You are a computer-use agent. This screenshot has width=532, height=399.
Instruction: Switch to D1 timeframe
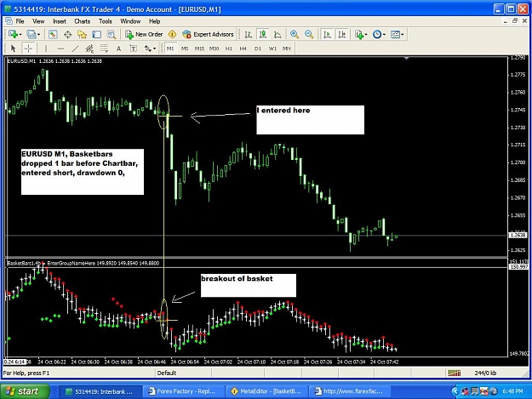pos(258,48)
